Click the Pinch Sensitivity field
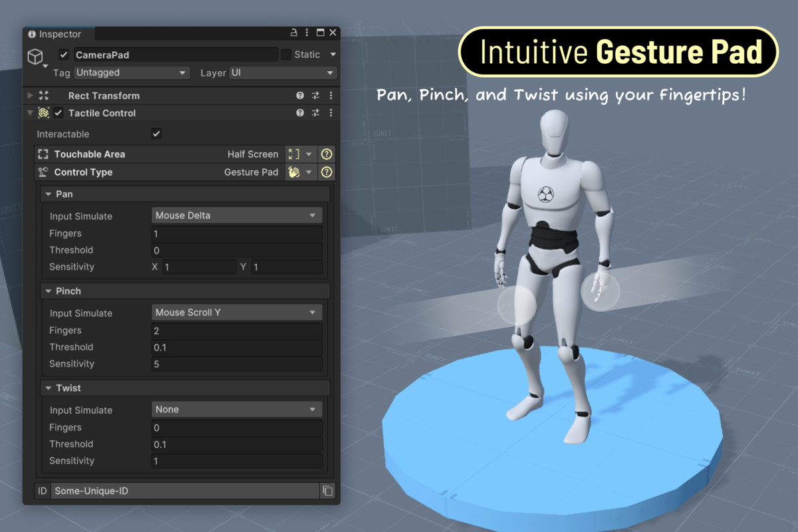The image size is (798, 532). click(237, 364)
